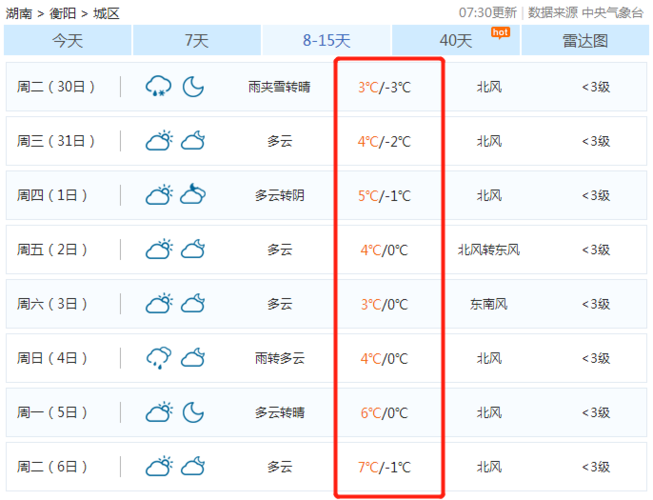Click the cloudy day icon for 周一（5日）

(159, 412)
